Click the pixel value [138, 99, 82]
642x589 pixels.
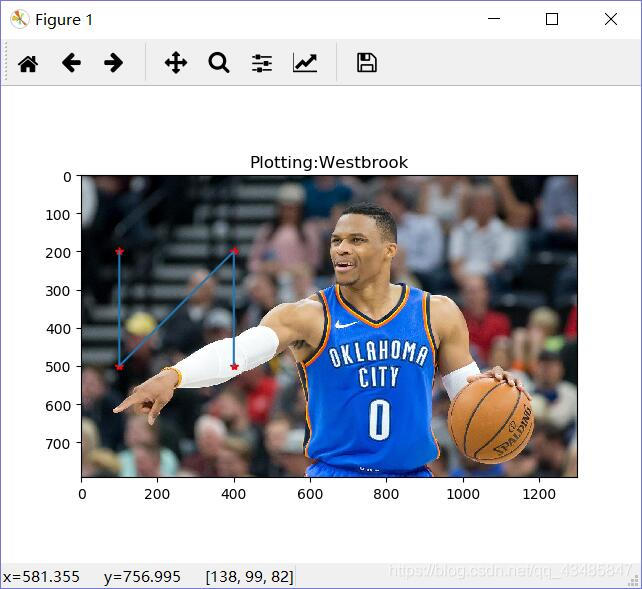coord(250,577)
